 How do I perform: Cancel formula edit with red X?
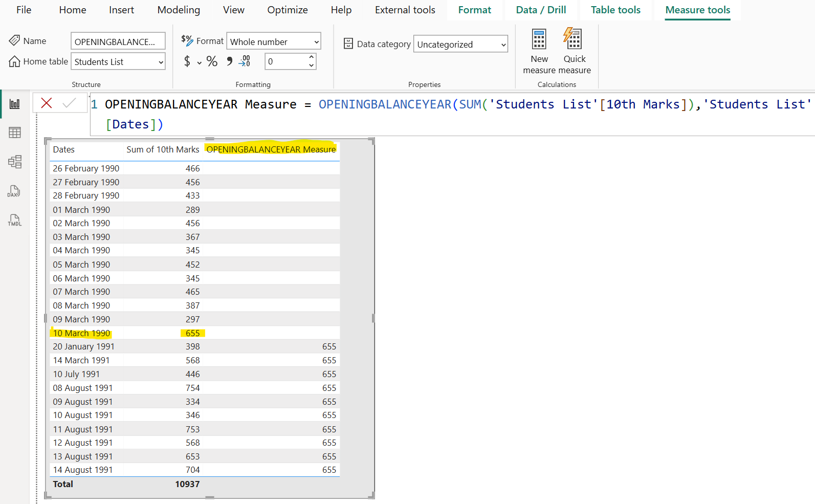pos(47,103)
